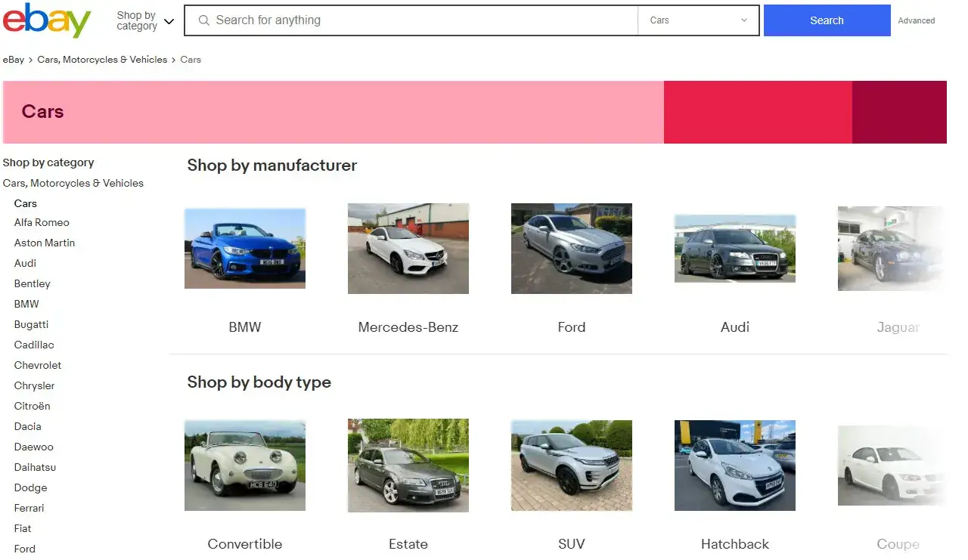
Task: Select the SUV body type image
Action: (572, 465)
